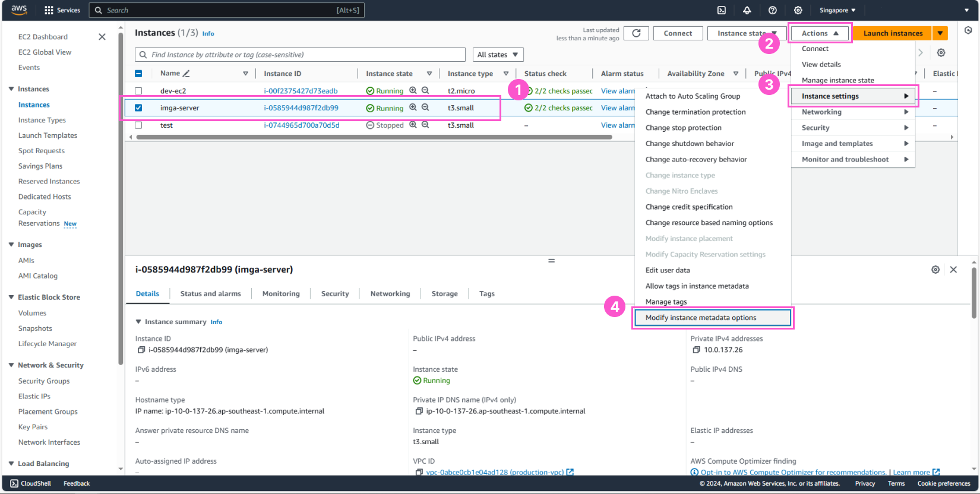Image resolution: width=980 pixels, height=494 pixels.
Task: Open top bar settings gear
Action: tap(798, 10)
